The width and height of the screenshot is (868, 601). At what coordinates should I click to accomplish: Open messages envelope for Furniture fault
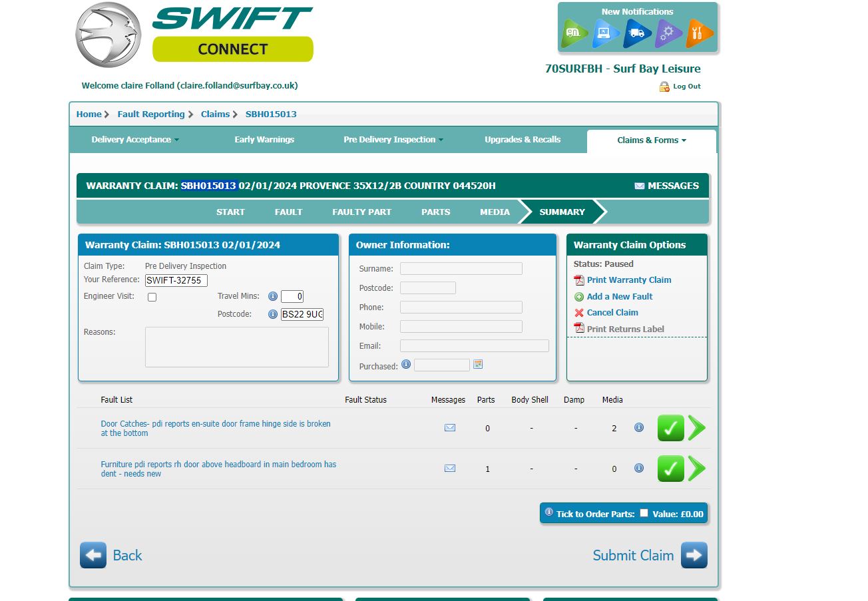450,469
